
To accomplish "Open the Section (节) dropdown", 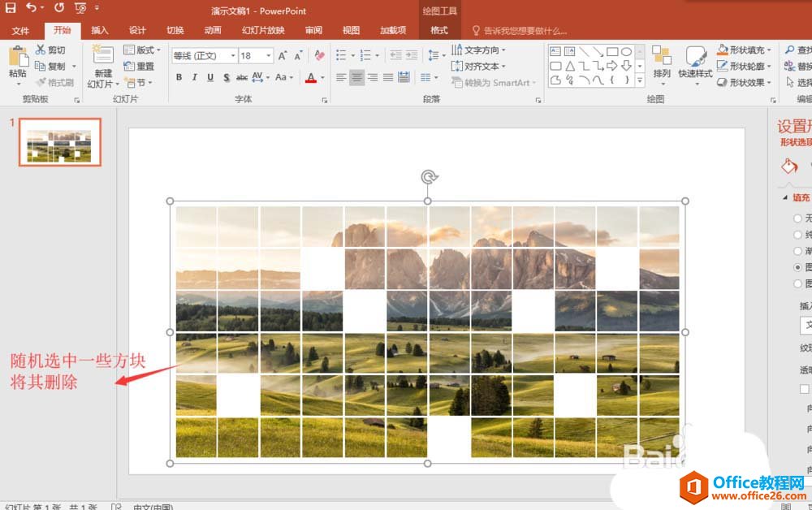I will pyautogui.click(x=139, y=82).
